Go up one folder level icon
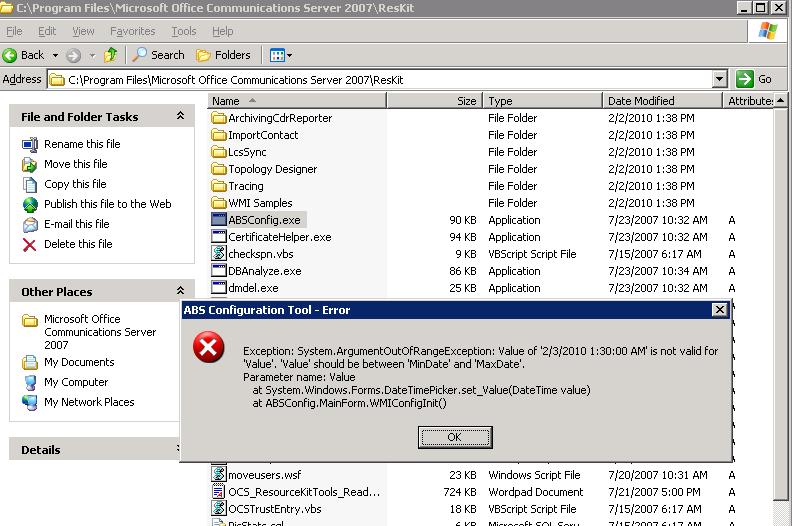Image resolution: width=792 pixels, height=526 pixels. 111,55
